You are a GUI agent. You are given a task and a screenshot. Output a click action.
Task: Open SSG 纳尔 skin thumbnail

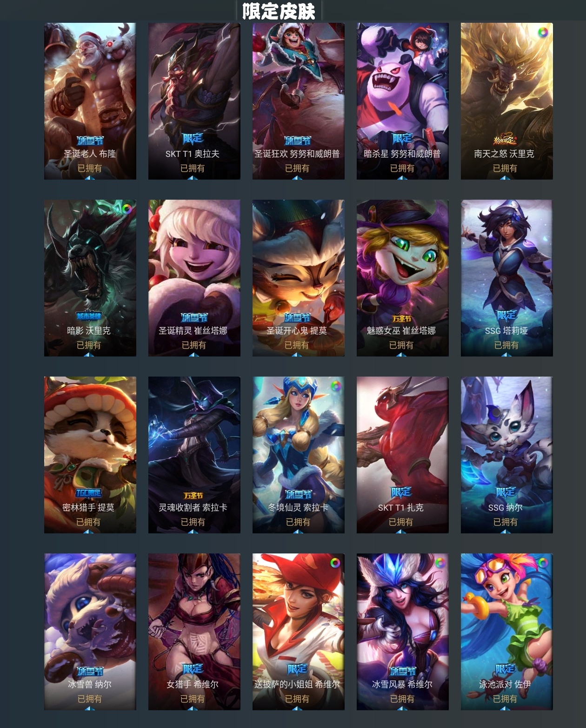507,455
